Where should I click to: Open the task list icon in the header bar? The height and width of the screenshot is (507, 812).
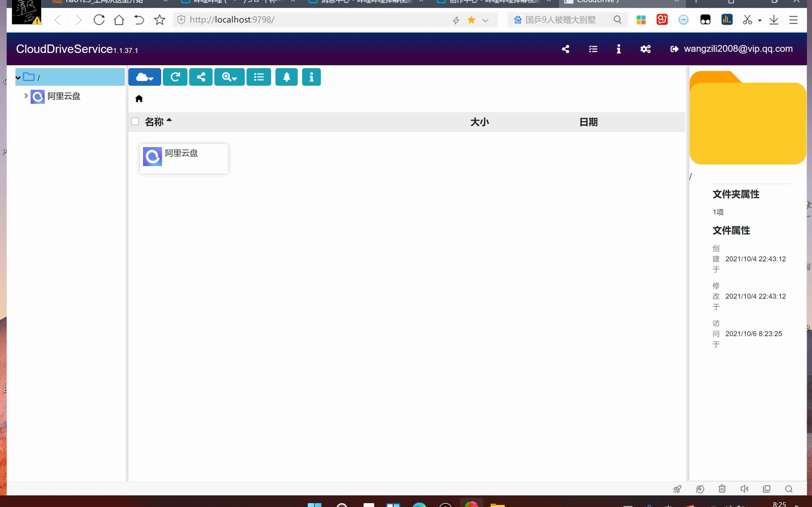click(x=593, y=49)
